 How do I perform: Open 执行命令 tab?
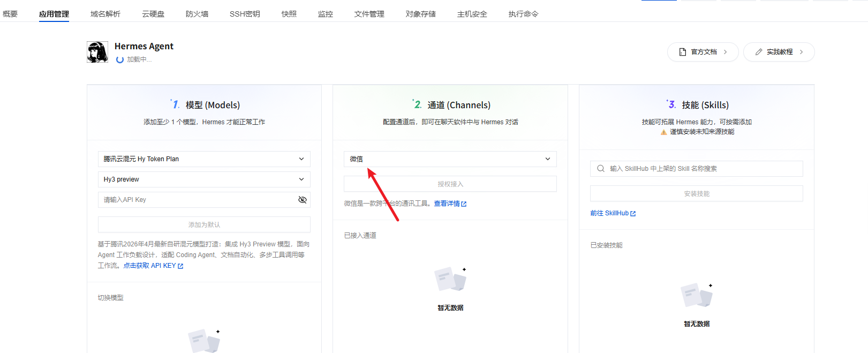524,14
